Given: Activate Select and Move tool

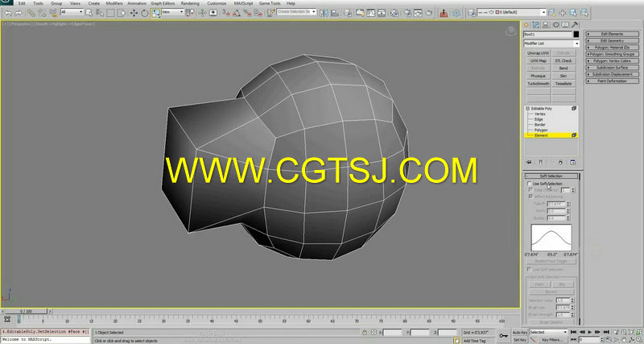Looking at the screenshot, I should point(134,13).
